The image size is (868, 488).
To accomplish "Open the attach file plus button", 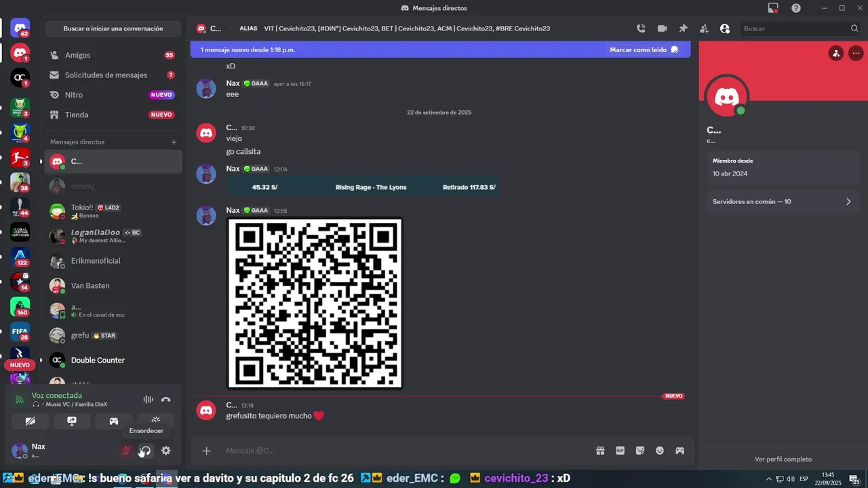I will (207, 451).
